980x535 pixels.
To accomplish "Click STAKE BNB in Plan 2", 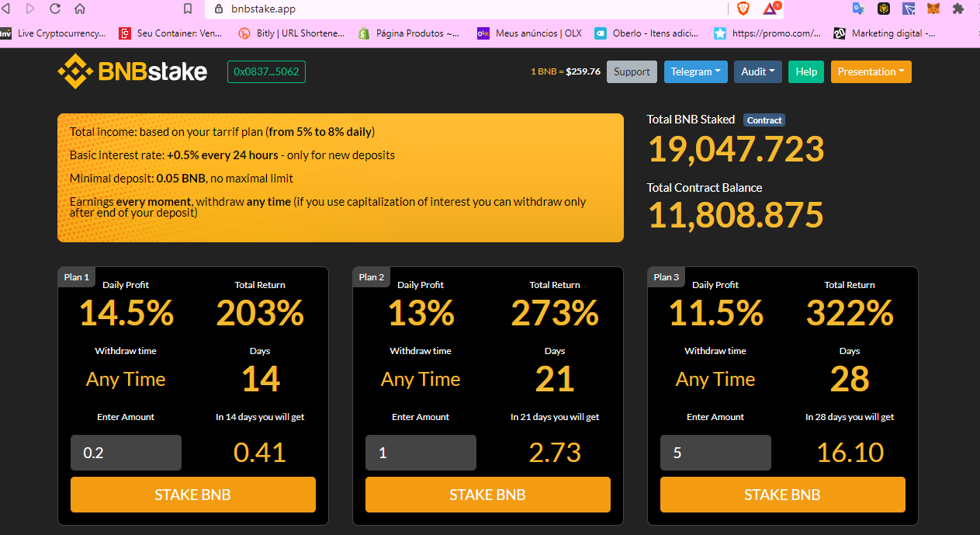I will point(488,495).
